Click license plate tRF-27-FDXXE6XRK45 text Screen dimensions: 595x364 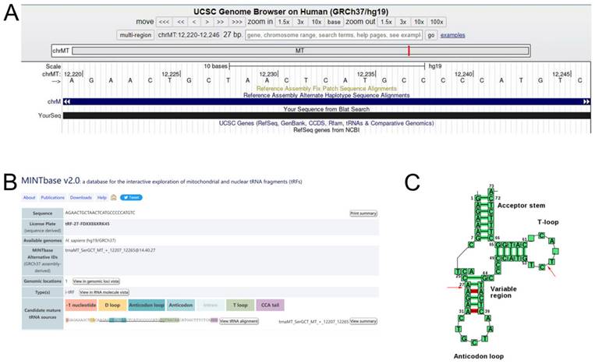click(x=87, y=224)
